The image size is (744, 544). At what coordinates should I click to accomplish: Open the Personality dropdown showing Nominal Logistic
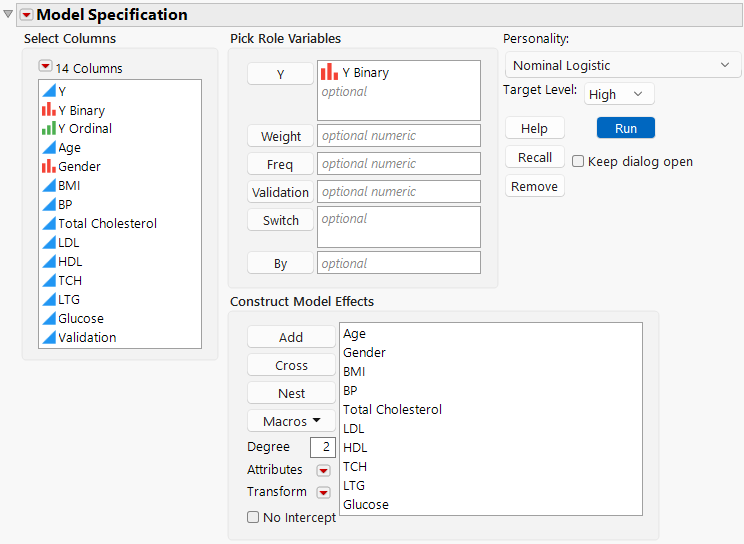coord(621,66)
